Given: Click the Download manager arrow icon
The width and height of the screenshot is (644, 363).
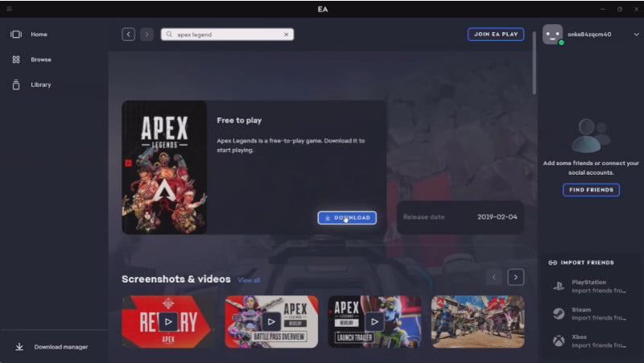Looking at the screenshot, I should [19, 347].
